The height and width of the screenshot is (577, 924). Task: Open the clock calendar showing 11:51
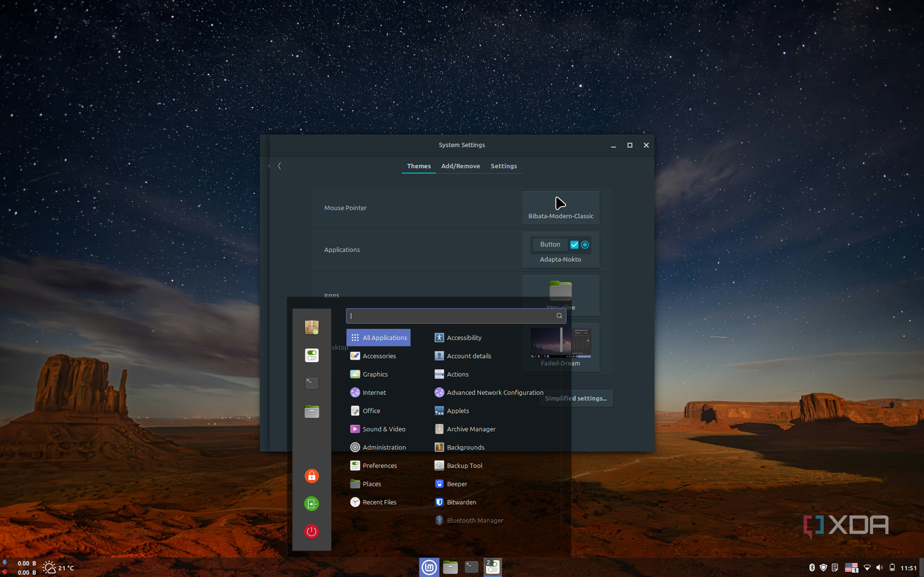tap(908, 568)
